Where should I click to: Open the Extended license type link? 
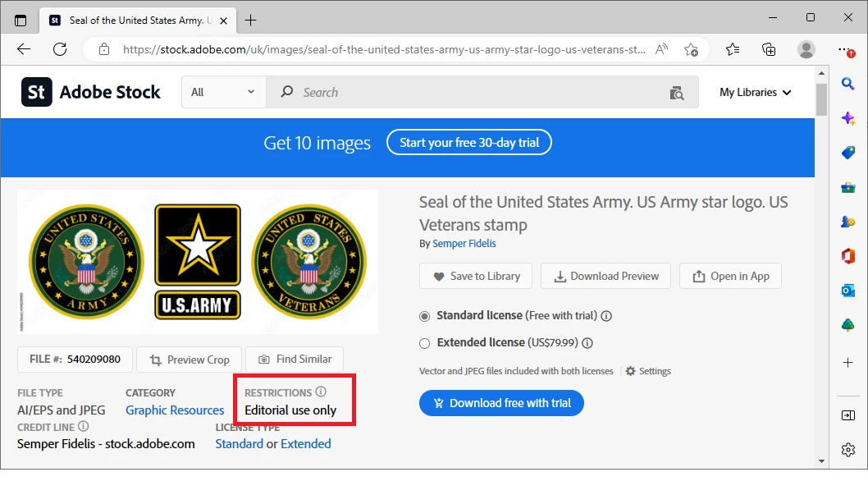(305, 443)
